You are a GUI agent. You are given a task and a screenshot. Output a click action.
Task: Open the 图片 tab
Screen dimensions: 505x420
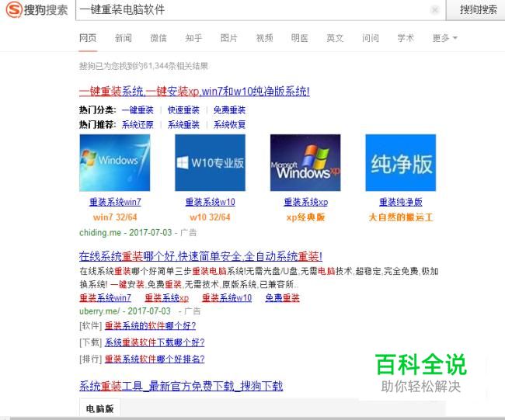pos(229,38)
